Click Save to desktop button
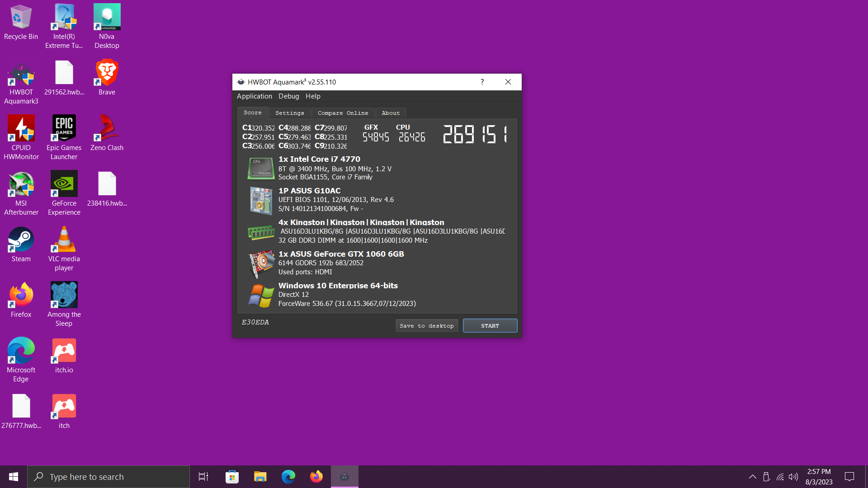 click(427, 326)
